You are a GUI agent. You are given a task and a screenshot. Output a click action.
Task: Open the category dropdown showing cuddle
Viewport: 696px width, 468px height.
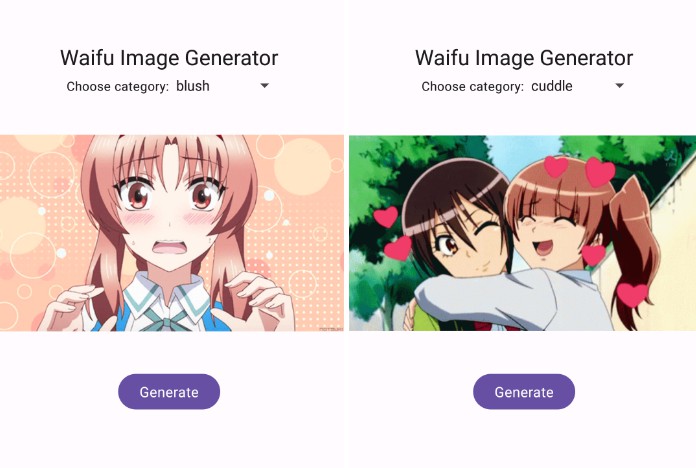tap(577, 86)
